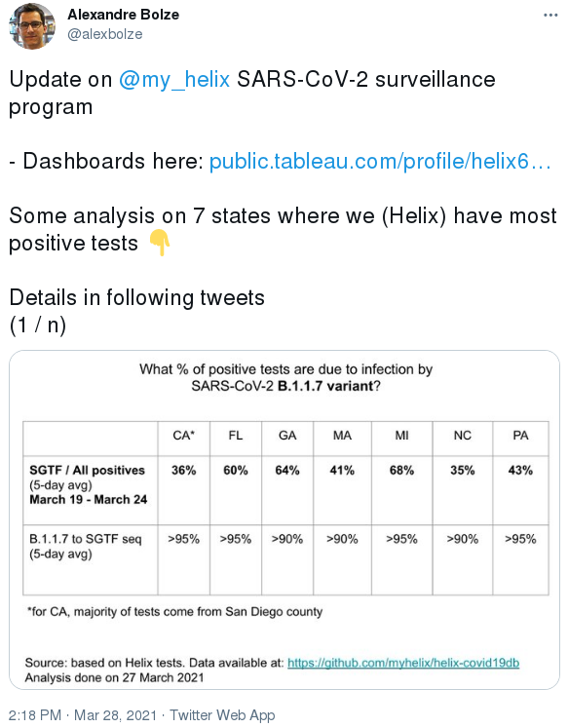
Task: Click the CA* column header in table
Action: (184, 436)
